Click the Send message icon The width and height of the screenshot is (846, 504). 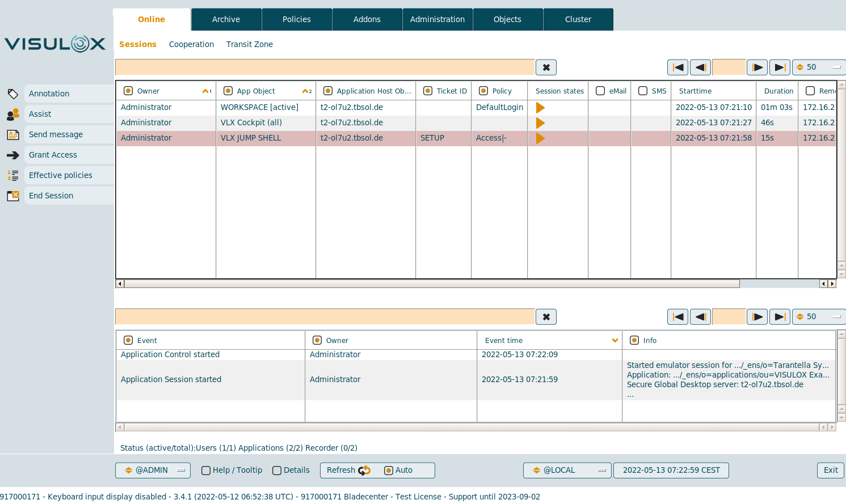(x=12, y=135)
